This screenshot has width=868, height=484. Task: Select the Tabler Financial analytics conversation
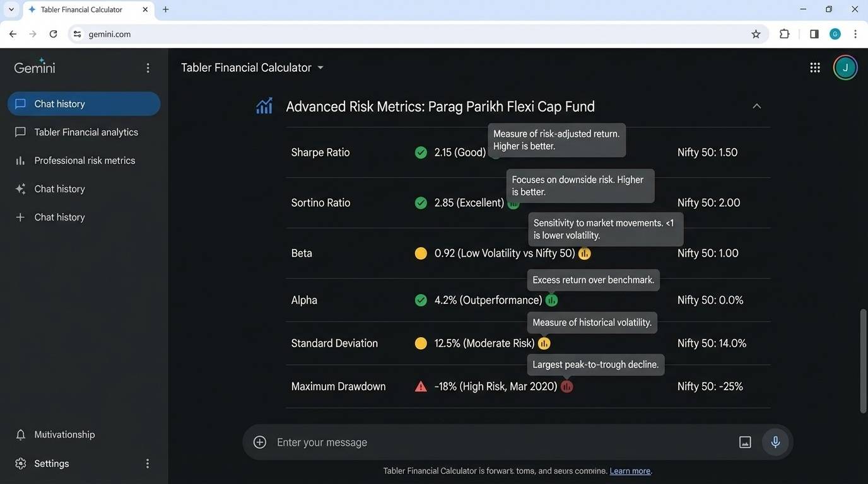(x=85, y=132)
